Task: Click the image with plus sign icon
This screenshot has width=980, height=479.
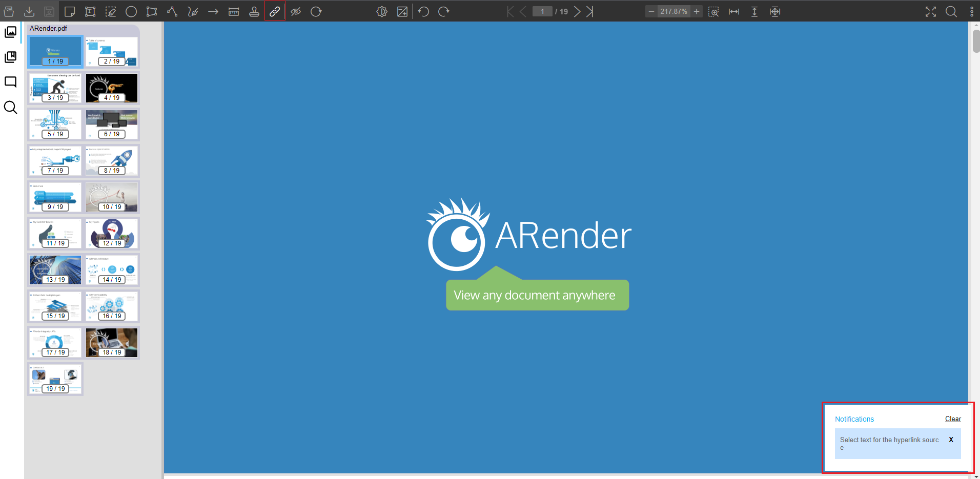Action: coord(402,11)
